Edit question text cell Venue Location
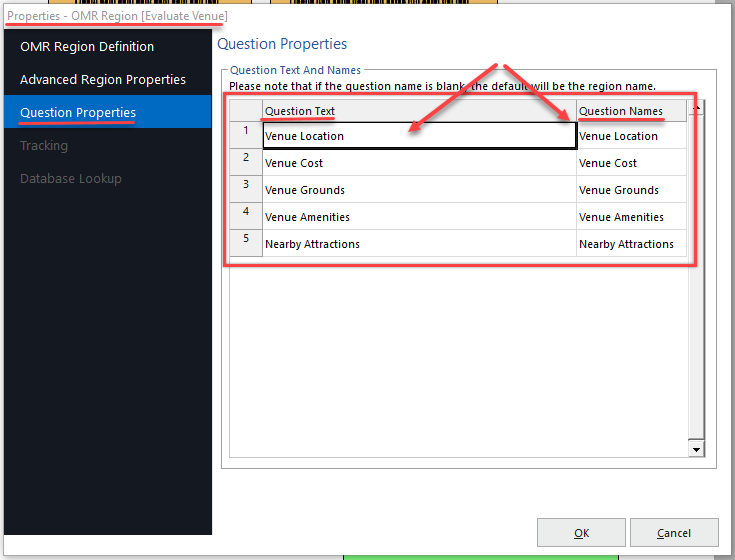735x560 pixels. click(420, 136)
